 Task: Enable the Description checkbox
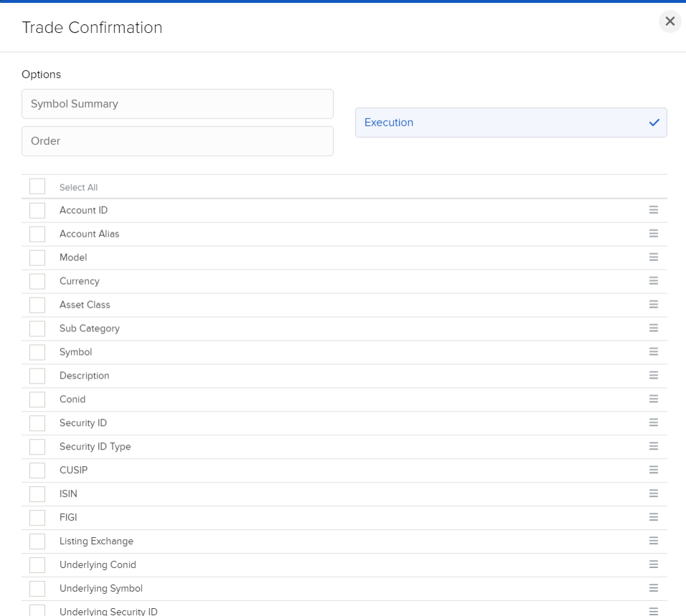tap(37, 376)
